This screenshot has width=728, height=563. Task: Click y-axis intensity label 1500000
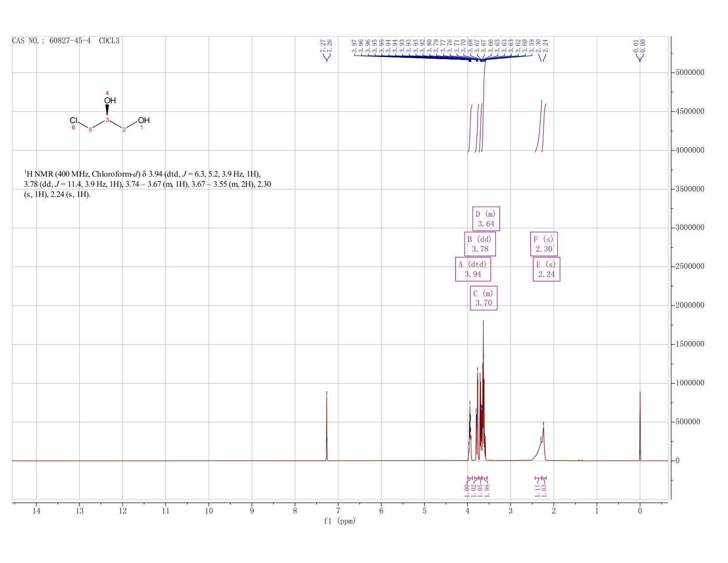tap(690, 344)
